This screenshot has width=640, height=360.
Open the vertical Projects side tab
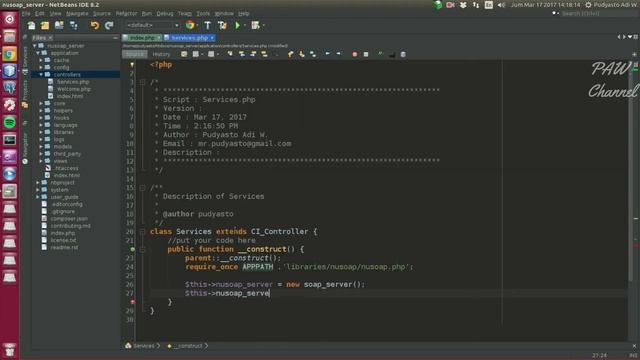[25, 93]
